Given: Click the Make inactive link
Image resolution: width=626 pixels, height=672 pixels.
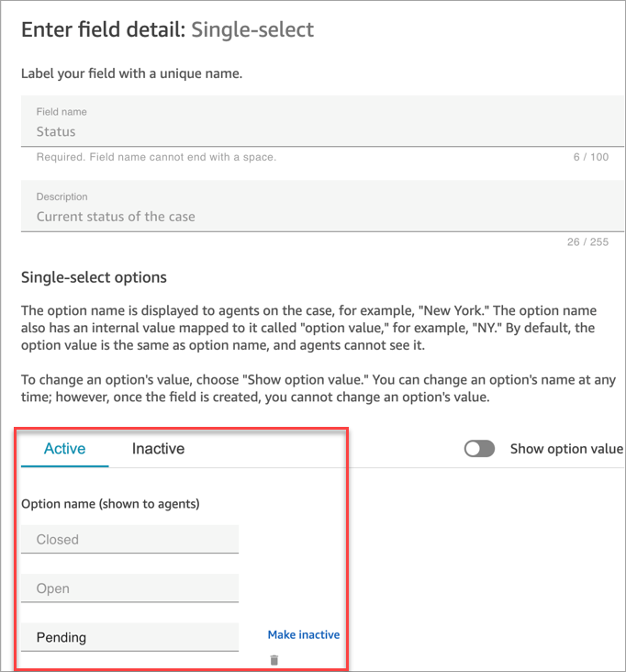Looking at the screenshot, I should 303,634.
